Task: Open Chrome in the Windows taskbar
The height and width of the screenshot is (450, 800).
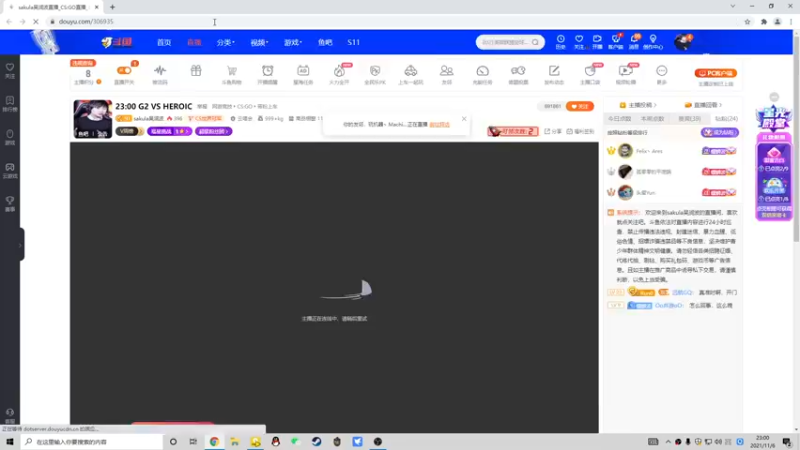Action: 214,441
